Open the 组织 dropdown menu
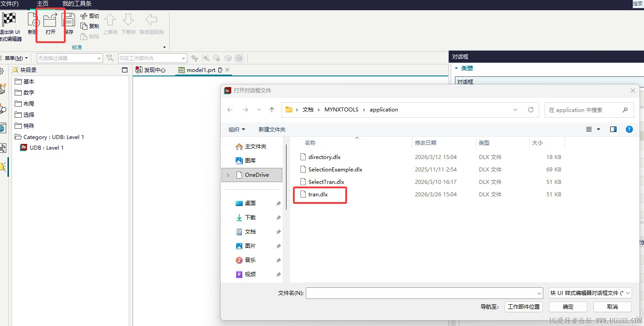Image resolution: width=644 pixels, height=326 pixels. pyautogui.click(x=237, y=129)
